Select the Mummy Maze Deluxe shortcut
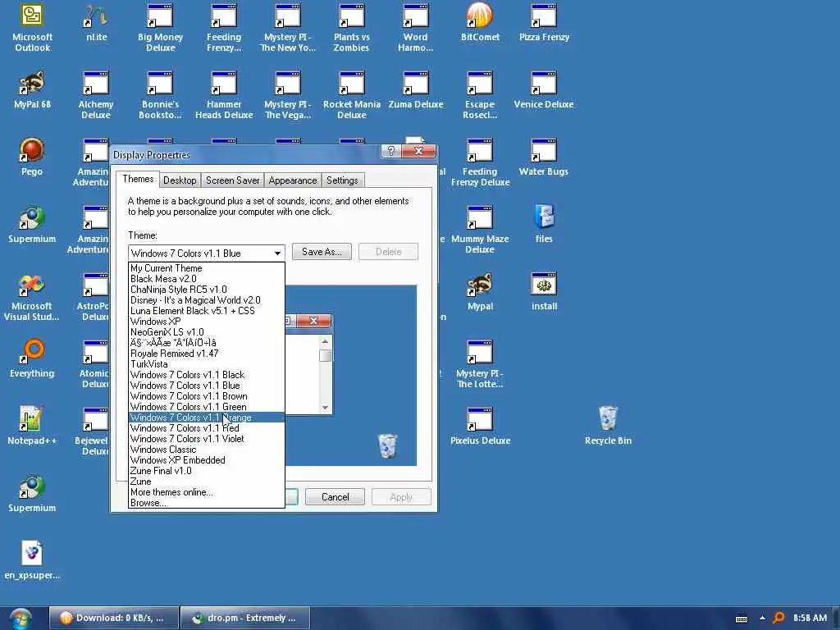Viewport: 840px width, 630px height. coord(480,230)
